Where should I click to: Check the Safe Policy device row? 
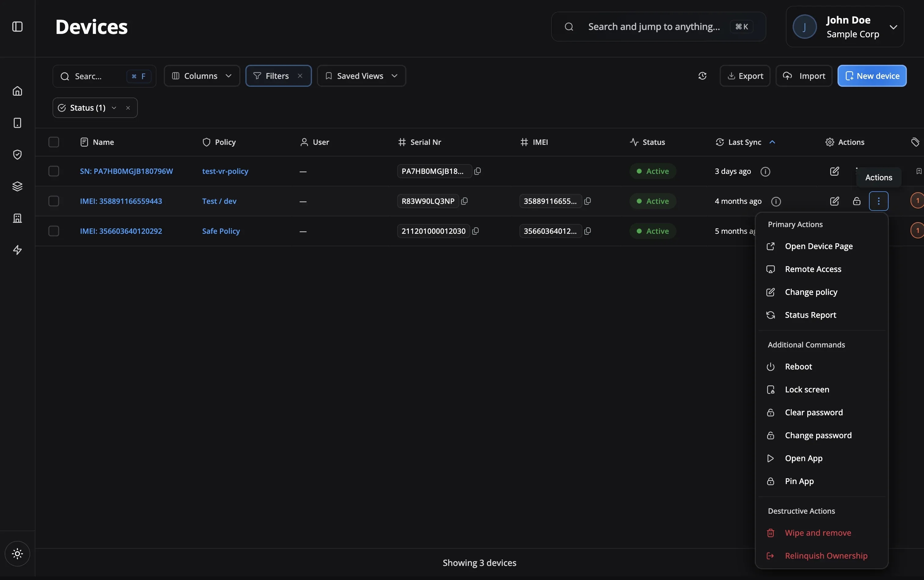pos(54,231)
